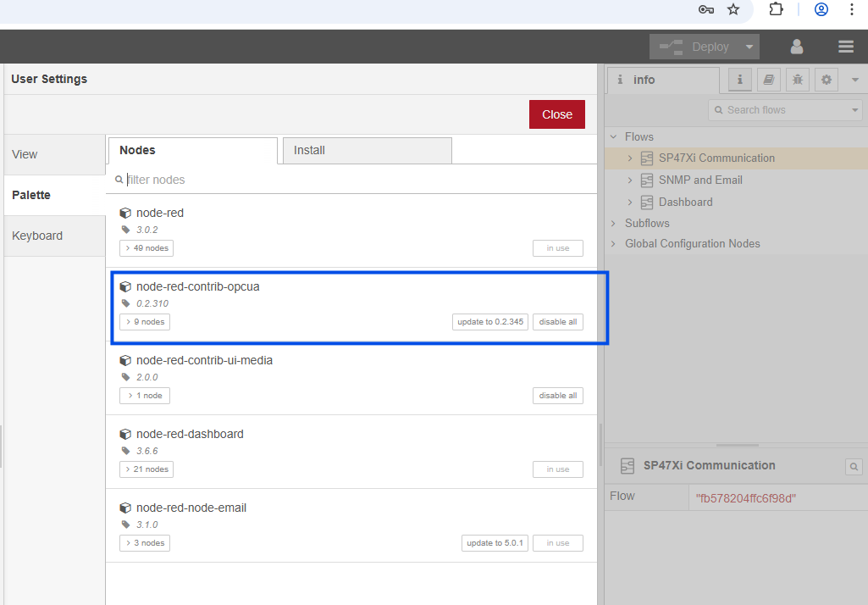868x605 pixels.
Task: Open the configuration nodes gear icon
Action: (826, 80)
